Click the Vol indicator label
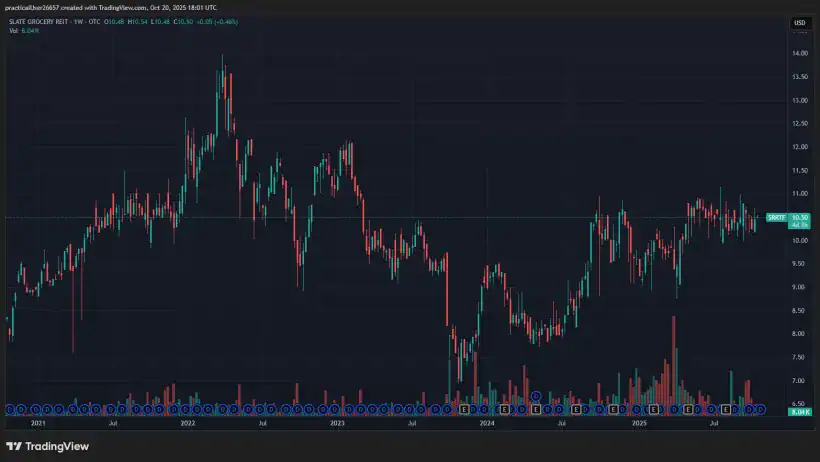 pos(12,30)
